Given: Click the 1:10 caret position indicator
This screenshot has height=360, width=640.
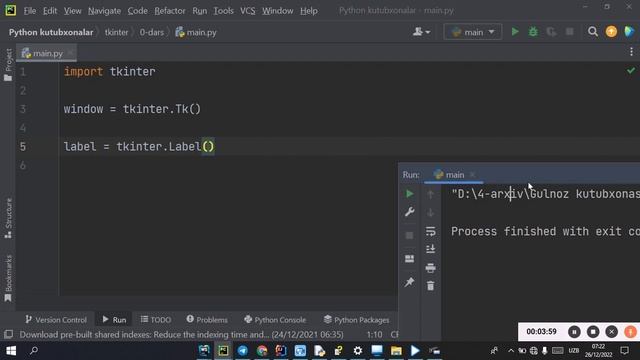Looking at the screenshot, I should pos(374,335).
